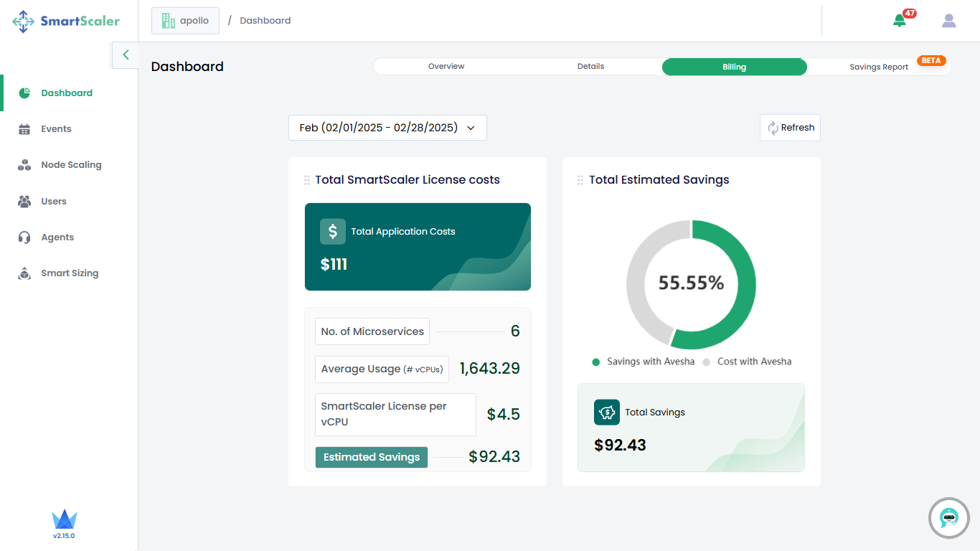This screenshot has width=980, height=551.
Task: Grab the Estimated Savings card drag handle
Action: [580, 180]
